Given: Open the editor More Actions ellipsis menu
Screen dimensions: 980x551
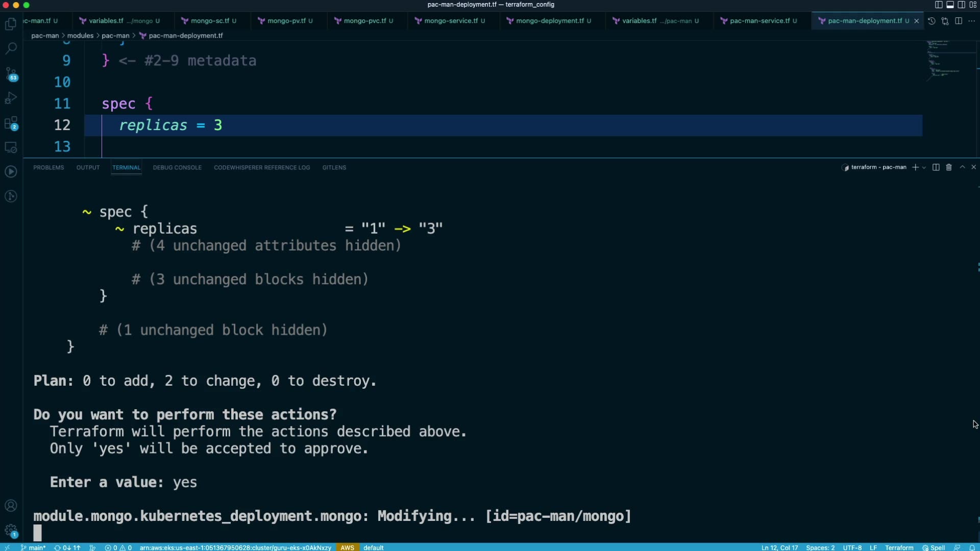Looking at the screenshot, I should pyautogui.click(x=971, y=21).
